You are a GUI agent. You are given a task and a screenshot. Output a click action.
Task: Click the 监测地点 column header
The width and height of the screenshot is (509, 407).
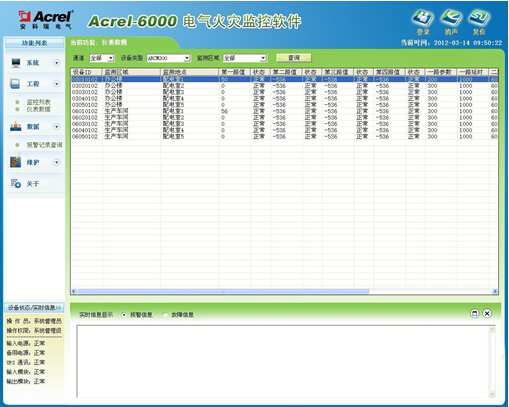coord(190,72)
